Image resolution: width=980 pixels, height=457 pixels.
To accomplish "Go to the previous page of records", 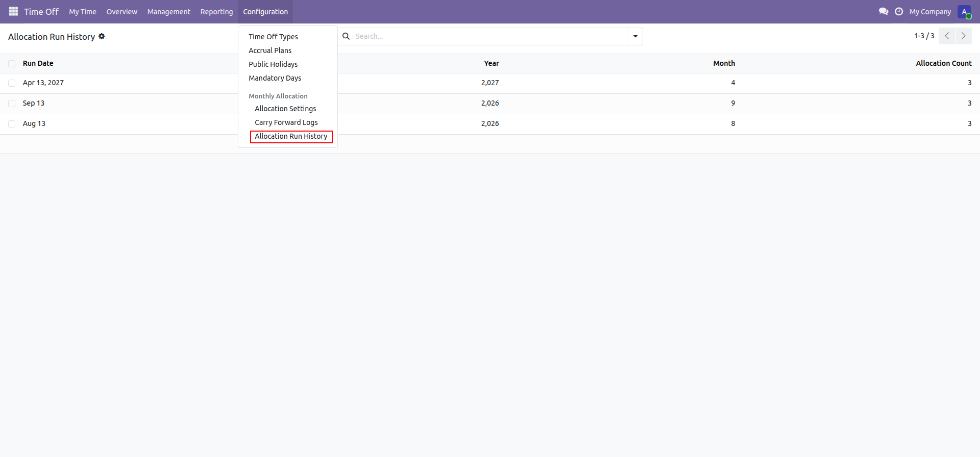I will 947,36.
